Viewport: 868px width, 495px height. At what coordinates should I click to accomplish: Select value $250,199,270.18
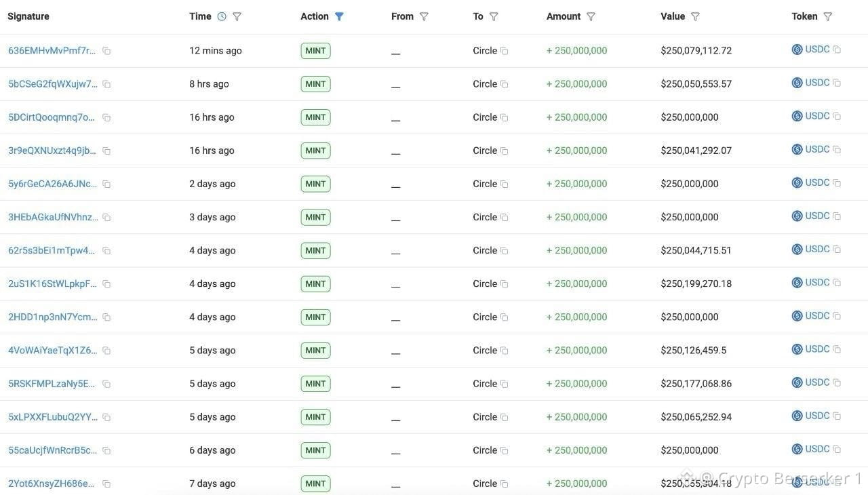click(x=696, y=283)
